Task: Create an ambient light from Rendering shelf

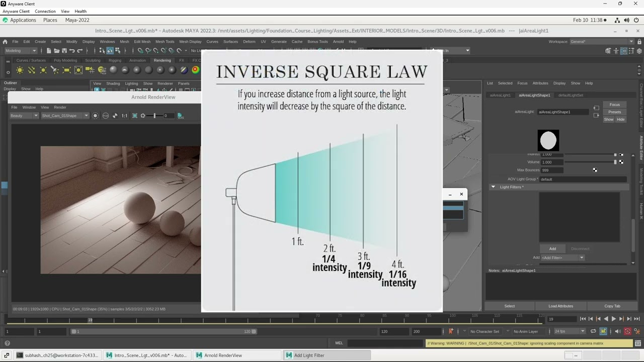Action: (x=20, y=70)
